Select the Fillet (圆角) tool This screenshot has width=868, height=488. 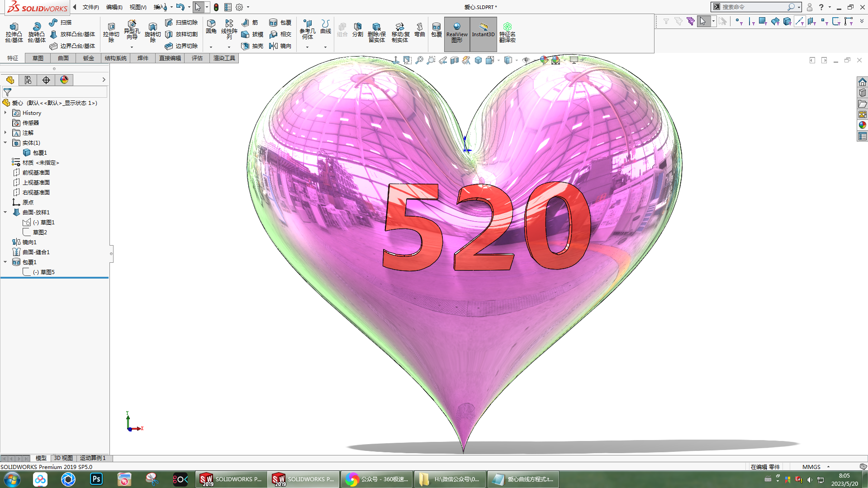[x=211, y=27]
